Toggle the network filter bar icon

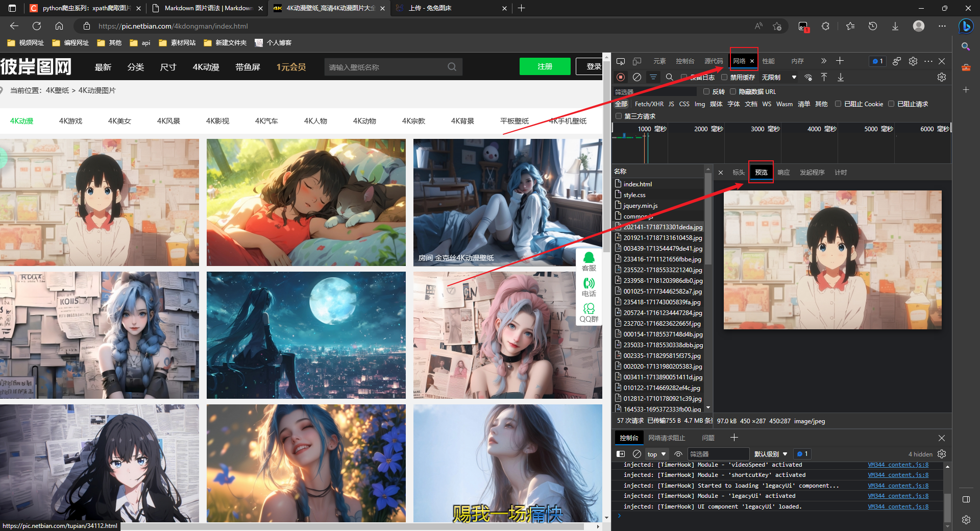tap(653, 77)
